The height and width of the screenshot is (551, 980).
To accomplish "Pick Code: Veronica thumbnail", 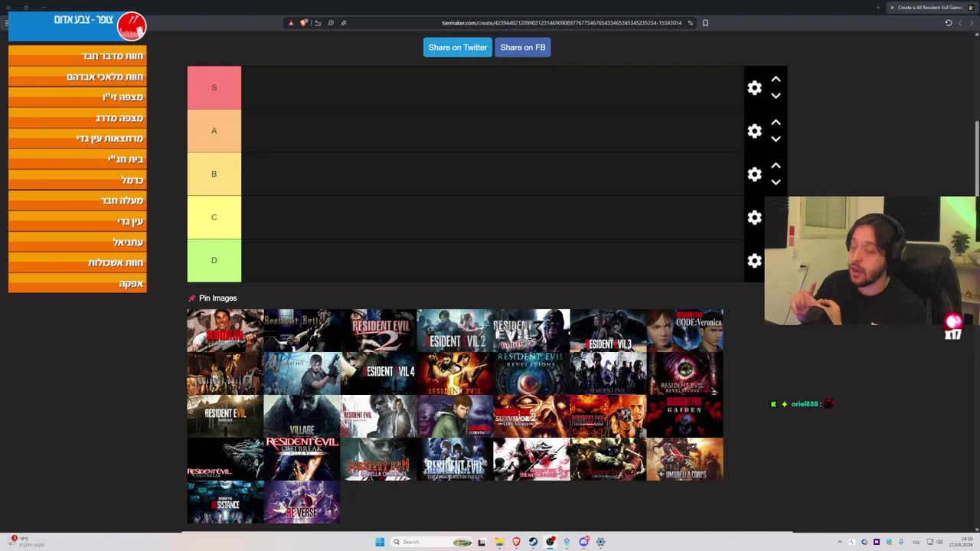I will tap(684, 331).
